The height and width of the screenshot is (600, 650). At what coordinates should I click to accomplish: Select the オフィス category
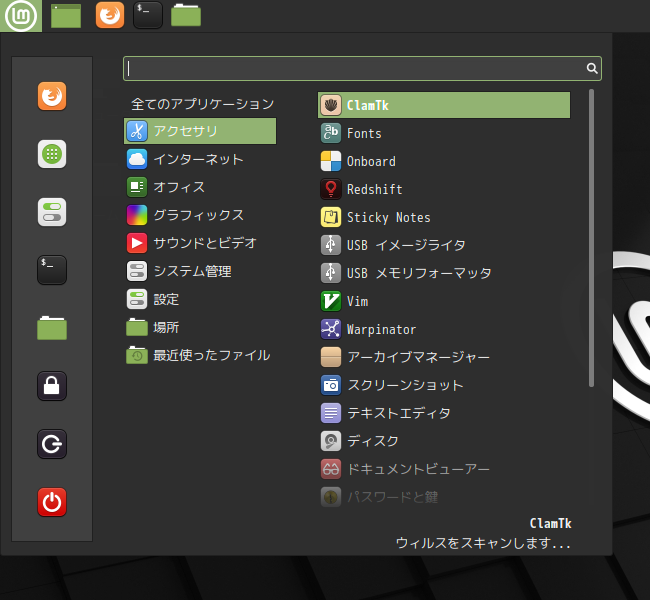click(200, 187)
